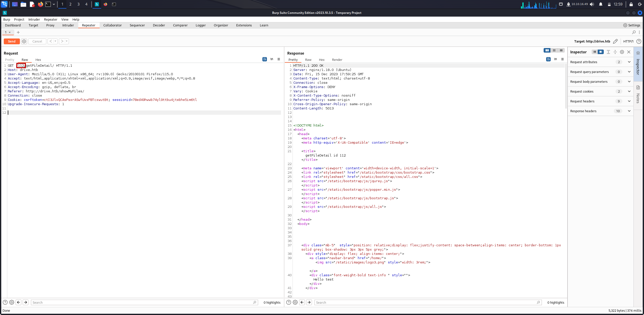The width and height of the screenshot is (644, 315).
Task: Switch response view to Render
Action: point(337,60)
